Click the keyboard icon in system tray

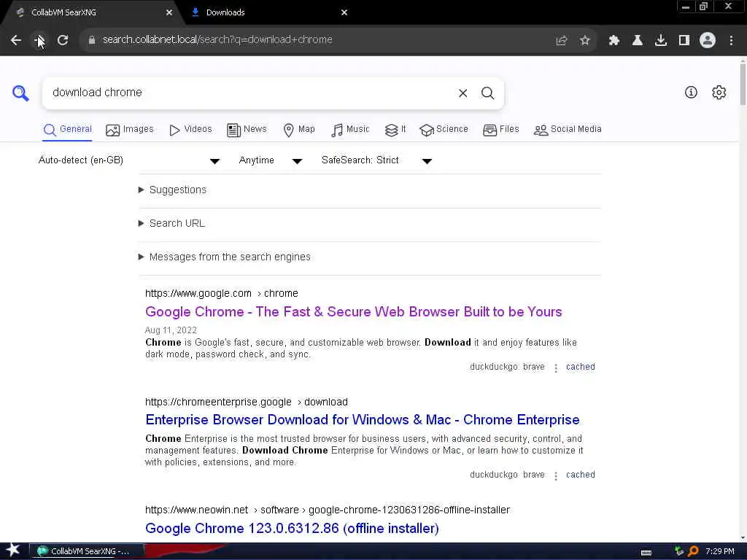point(646,553)
